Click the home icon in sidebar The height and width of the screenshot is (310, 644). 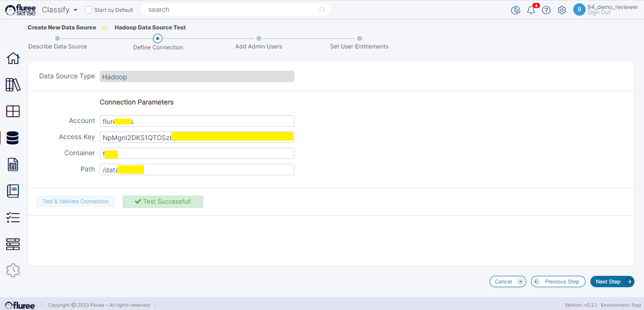[13, 58]
